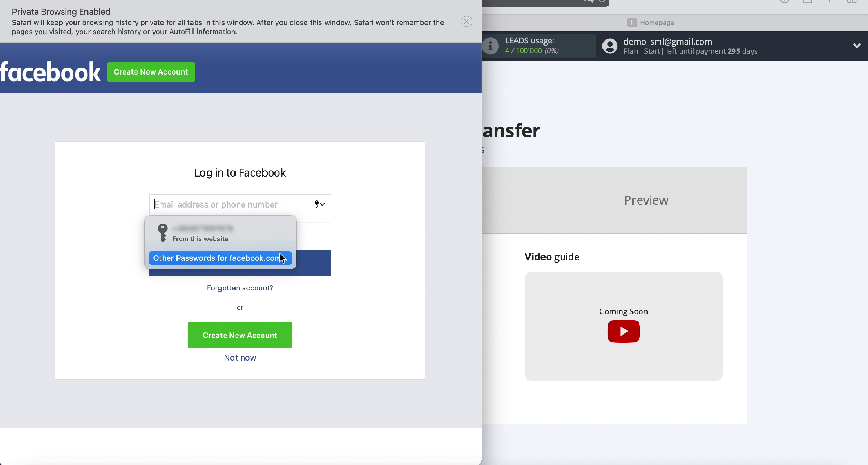Screen dimensions: 868x465
Task: Click the Facebook logo in header
Action: coord(50,72)
